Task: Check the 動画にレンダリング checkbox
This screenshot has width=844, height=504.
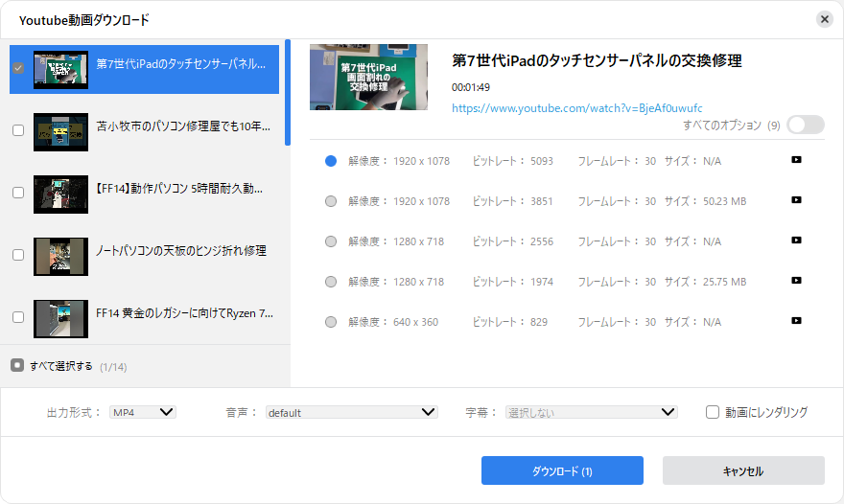Action: click(x=713, y=412)
